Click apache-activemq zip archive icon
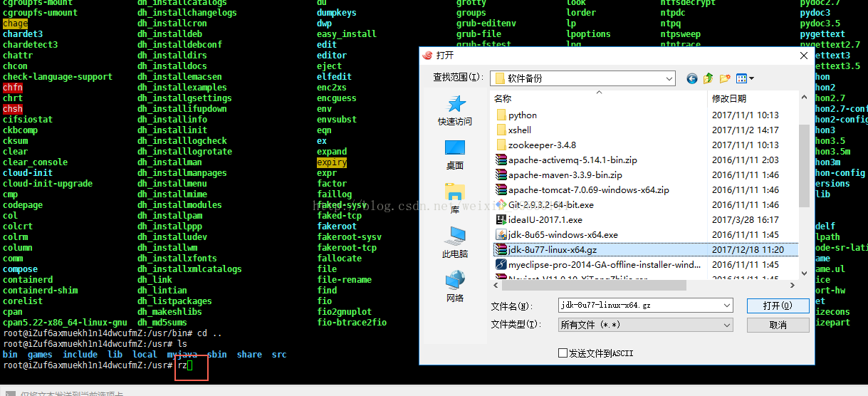Viewport: 868px width, 396px height. pos(501,160)
